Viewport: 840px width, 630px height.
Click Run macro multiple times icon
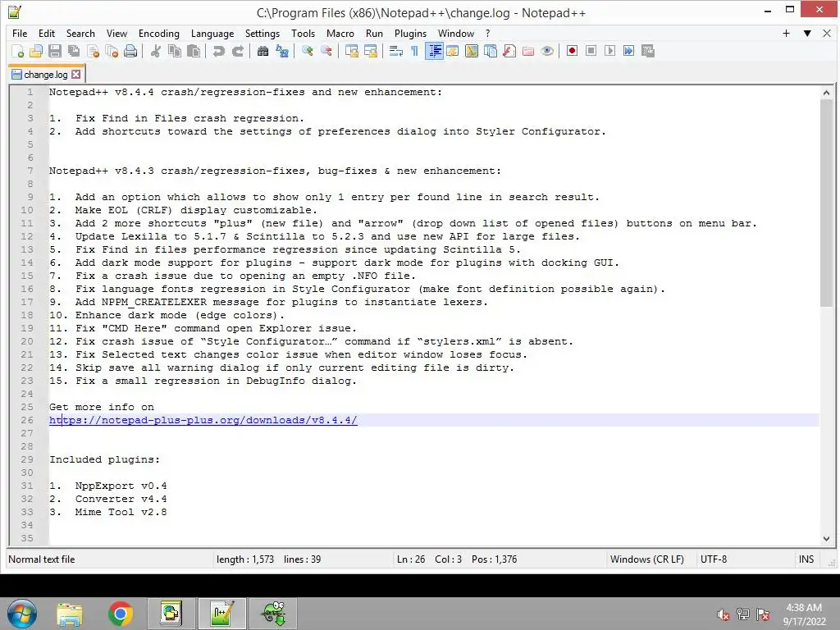click(629, 51)
